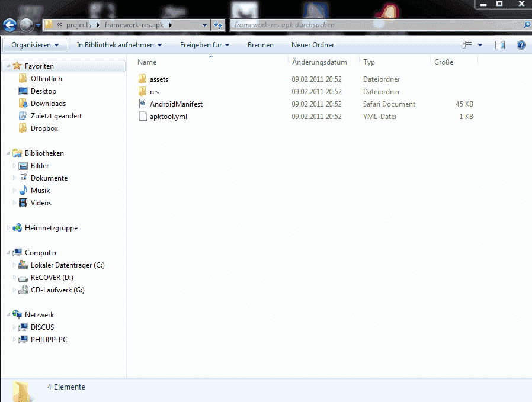
Task: Click the 'apktool.yml' file name
Action: click(168, 117)
